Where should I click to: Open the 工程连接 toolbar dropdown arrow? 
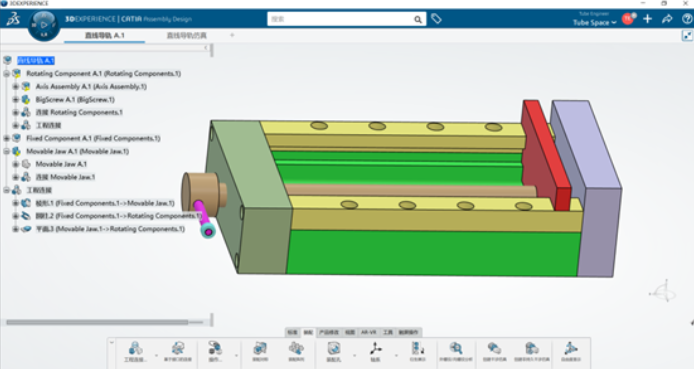[156, 355]
